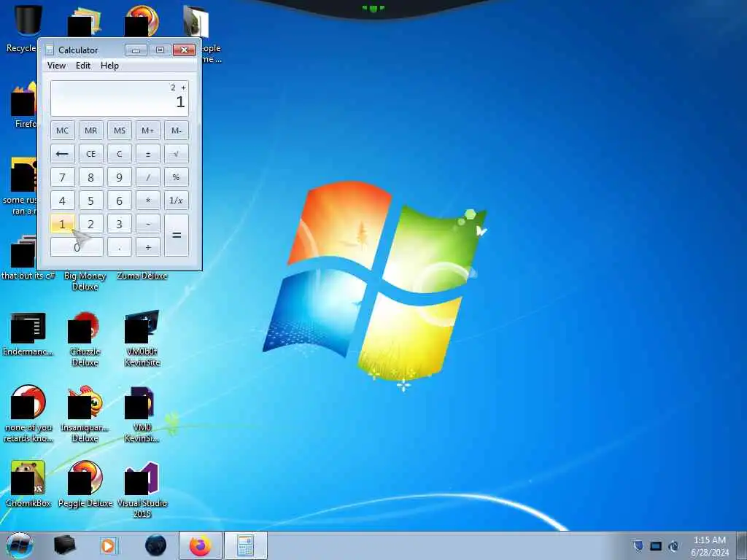The width and height of the screenshot is (747, 560).
Task: Click the minus (-) key
Action: tap(147, 224)
